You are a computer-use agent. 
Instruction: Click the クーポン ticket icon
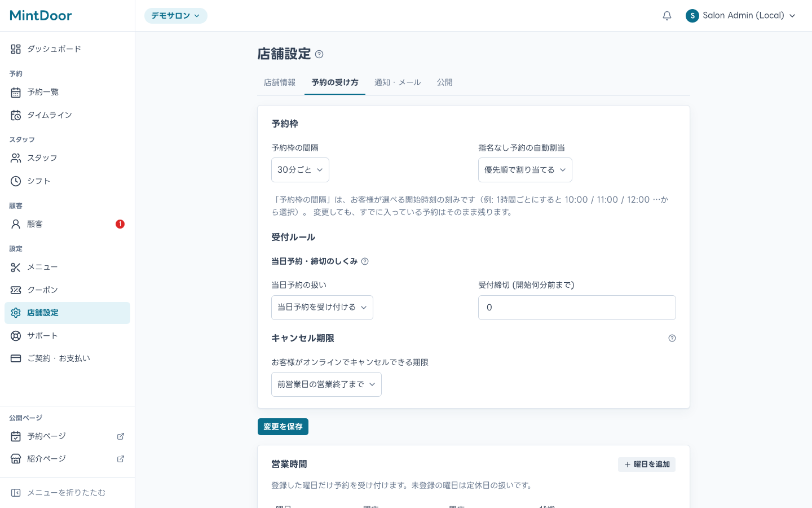16,290
